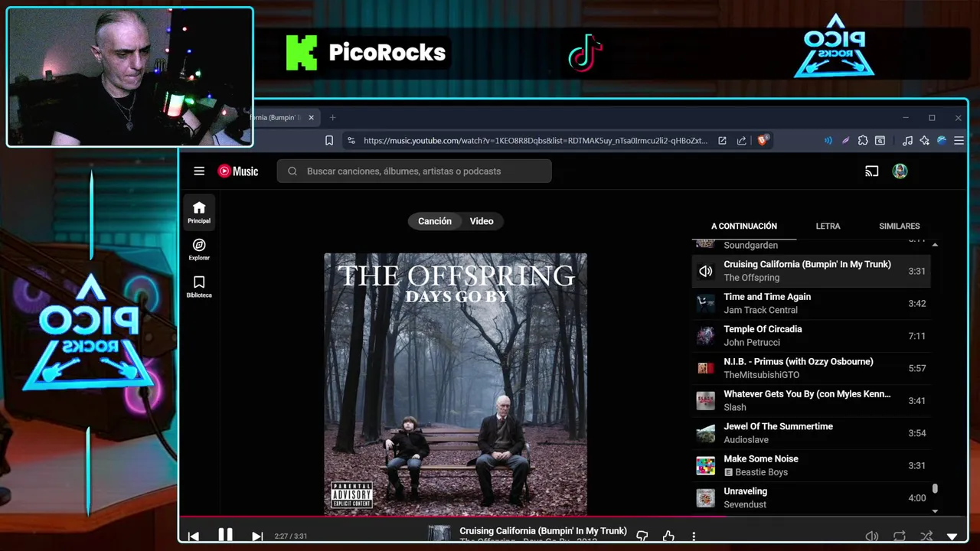The width and height of the screenshot is (980, 551).
Task: Play Unraveling by Sevendust from queue
Action: point(811,497)
